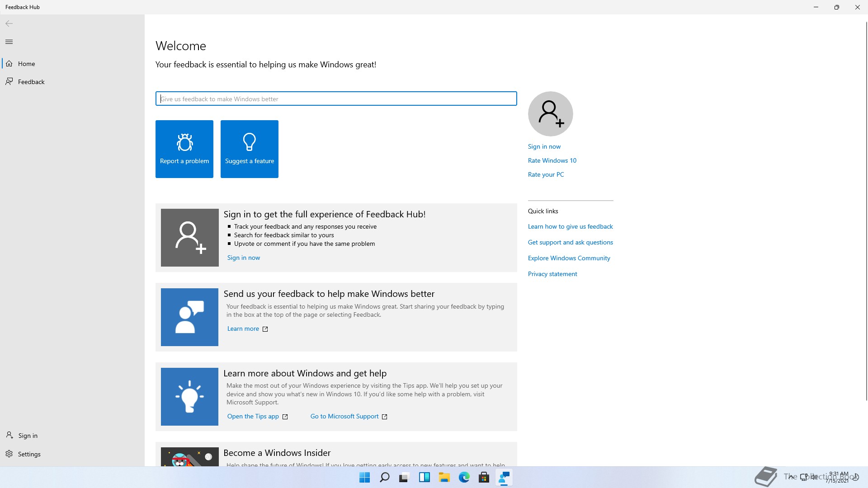This screenshot has height=488, width=868.
Task: Click the back arrow in sidebar
Action: click(x=9, y=23)
